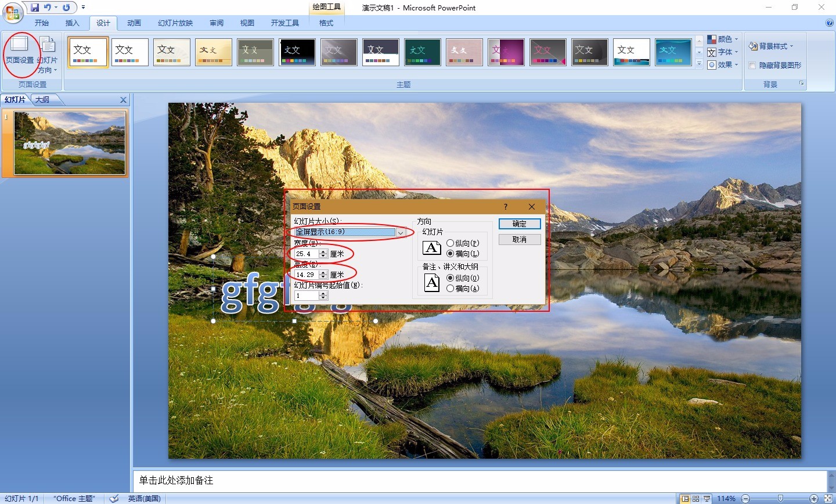Viewport: 836px width, 504px height.
Task: Switch to Slide Sorter view from the status bar
Action: pos(696,499)
